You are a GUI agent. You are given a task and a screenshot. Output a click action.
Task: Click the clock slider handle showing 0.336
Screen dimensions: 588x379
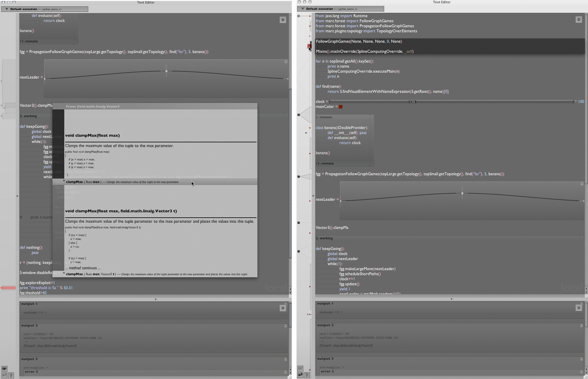tap(412, 102)
